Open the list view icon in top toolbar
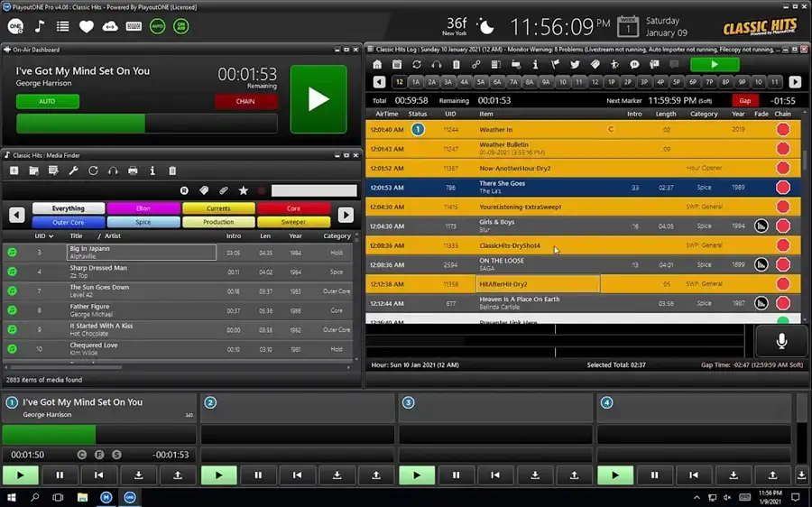The image size is (812, 507). [x=62, y=26]
